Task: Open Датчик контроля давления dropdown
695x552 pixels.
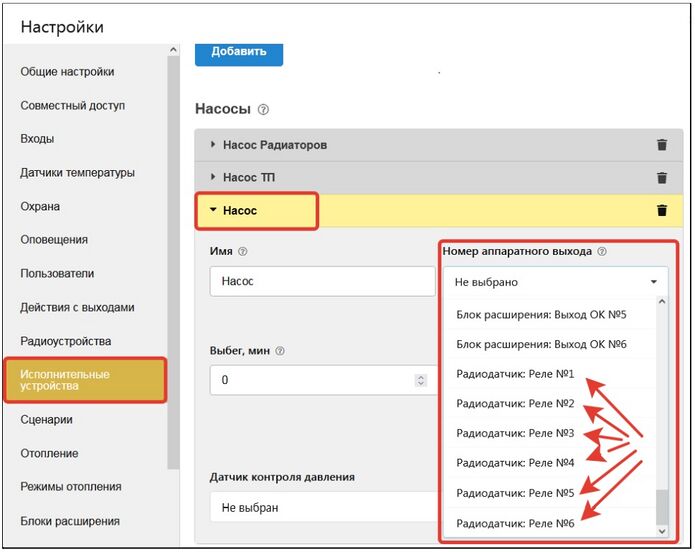Action: 320,507
